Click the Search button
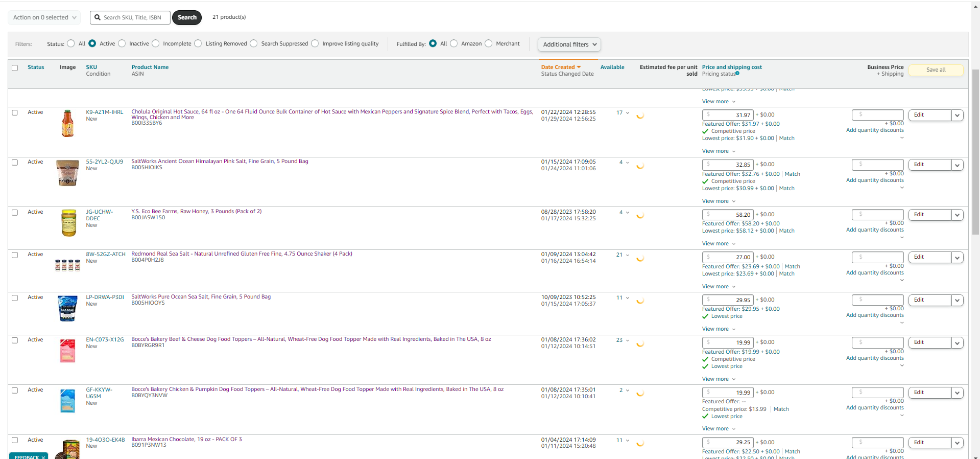Viewport: 980px width, 459px height. (187, 17)
